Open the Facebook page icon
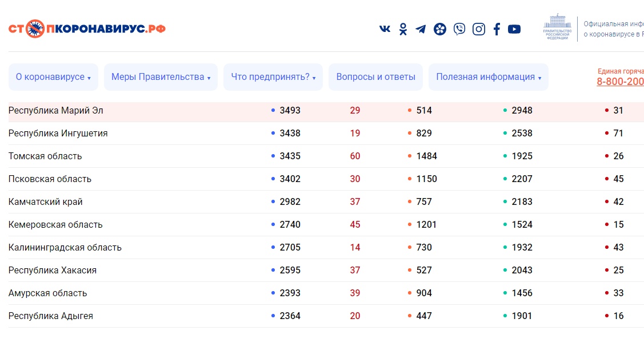 [x=497, y=29]
